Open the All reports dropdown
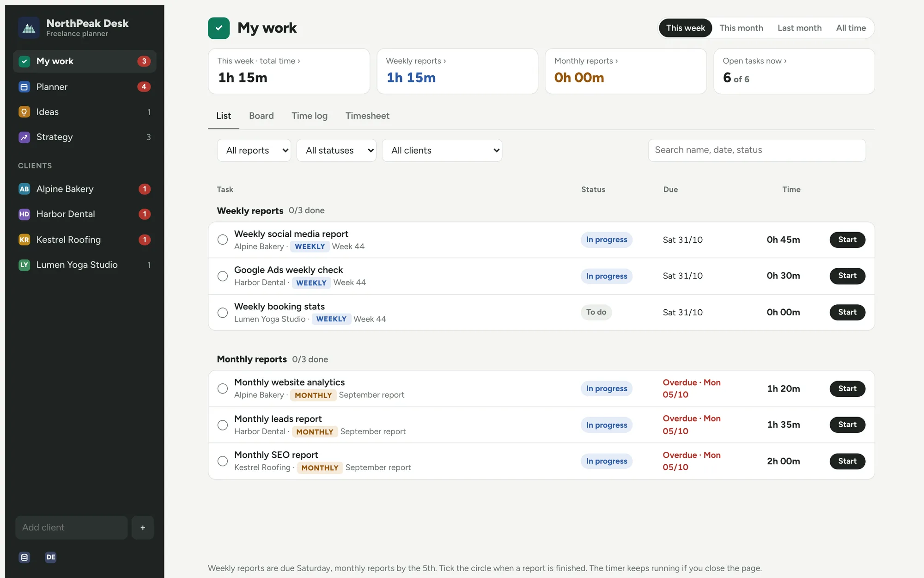This screenshot has height=578, width=924. 254,150
